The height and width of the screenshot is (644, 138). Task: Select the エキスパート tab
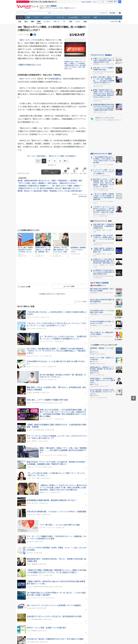[x=48, y=17]
